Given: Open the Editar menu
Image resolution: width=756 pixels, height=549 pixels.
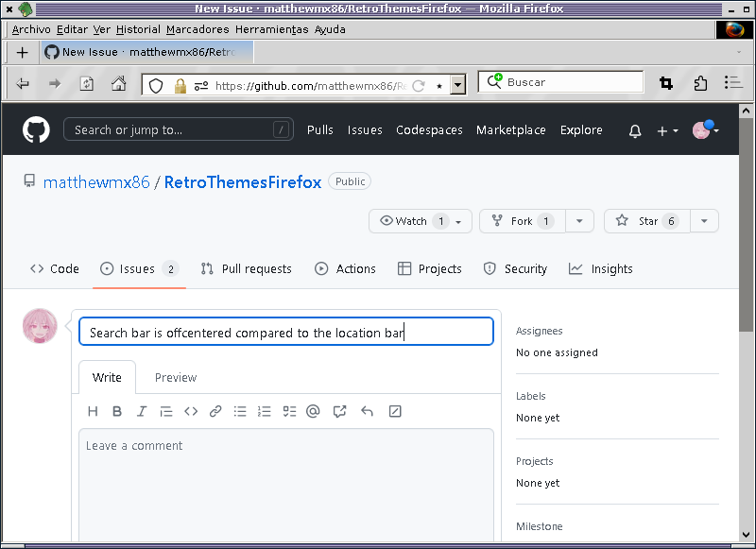Looking at the screenshot, I should pyautogui.click(x=73, y=29).
